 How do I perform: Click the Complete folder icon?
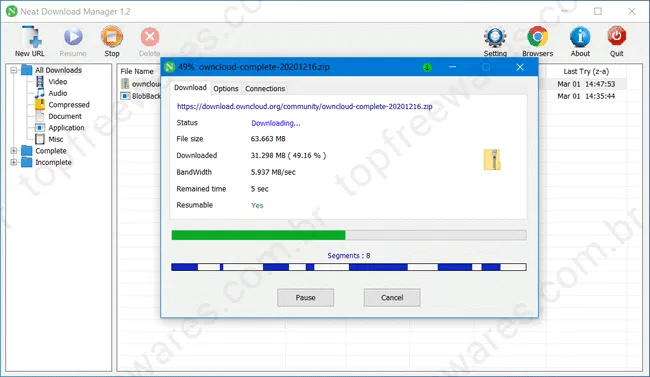point(27,151)
